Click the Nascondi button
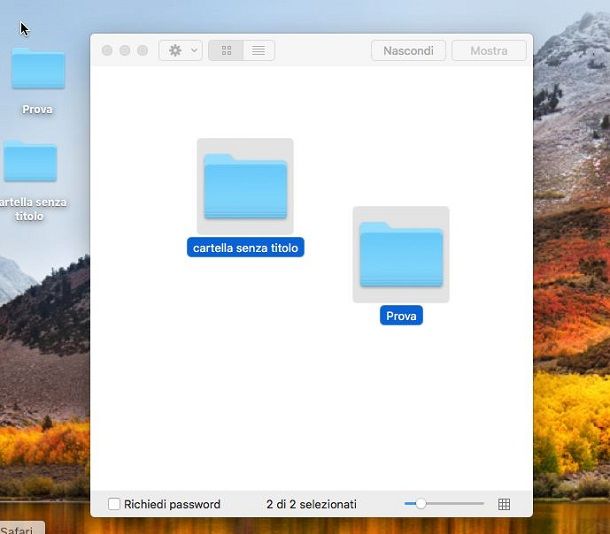 (x=408, y=51)
